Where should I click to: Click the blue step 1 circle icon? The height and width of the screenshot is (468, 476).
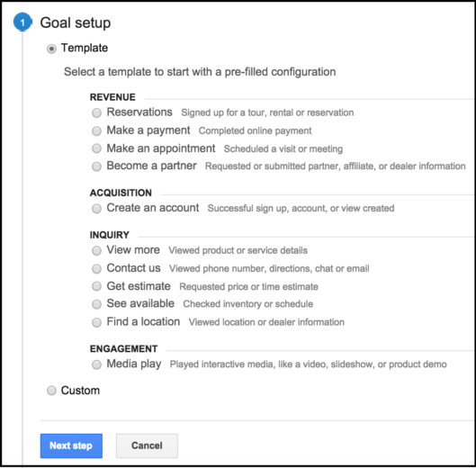click(x=22, y=22)
